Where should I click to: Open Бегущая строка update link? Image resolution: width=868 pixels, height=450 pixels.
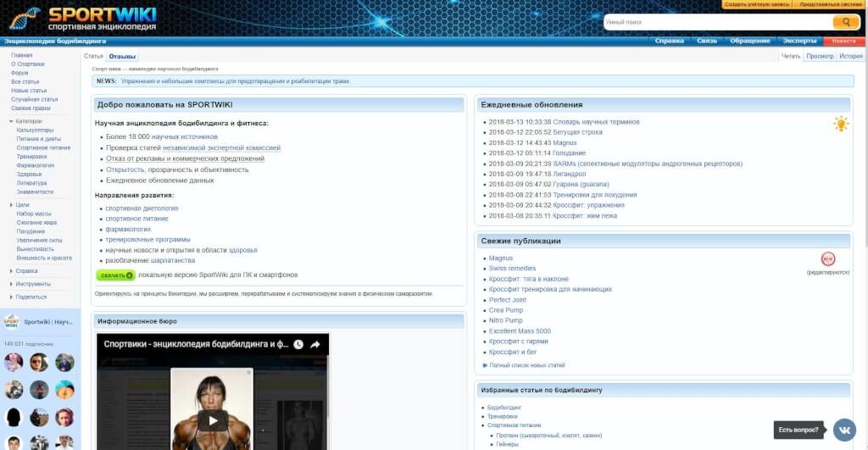[x=577, y=132]
